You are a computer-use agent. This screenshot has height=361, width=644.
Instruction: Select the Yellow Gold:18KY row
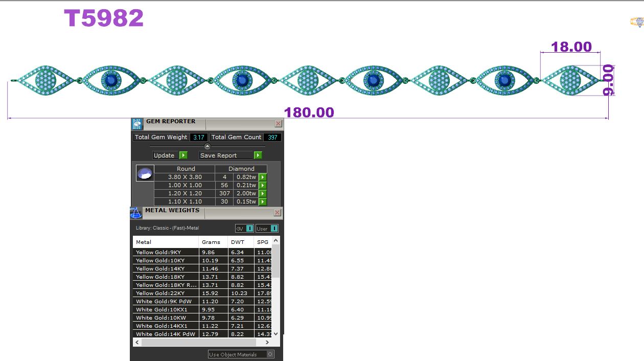point(164,277)
